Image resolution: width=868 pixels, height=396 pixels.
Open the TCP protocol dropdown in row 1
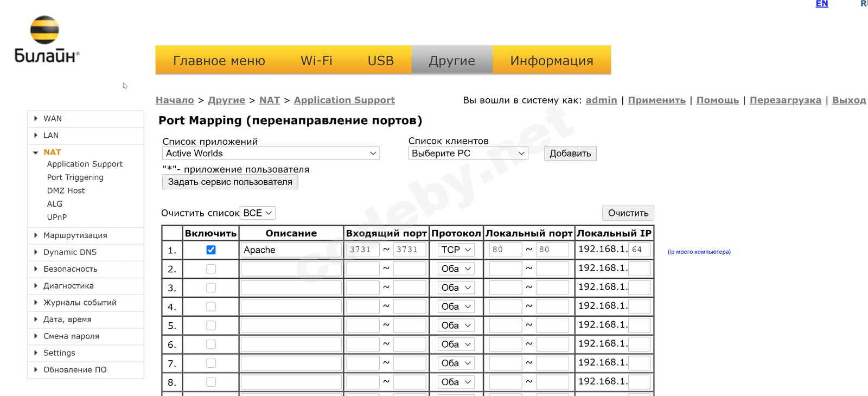click(x=456, y=250)
